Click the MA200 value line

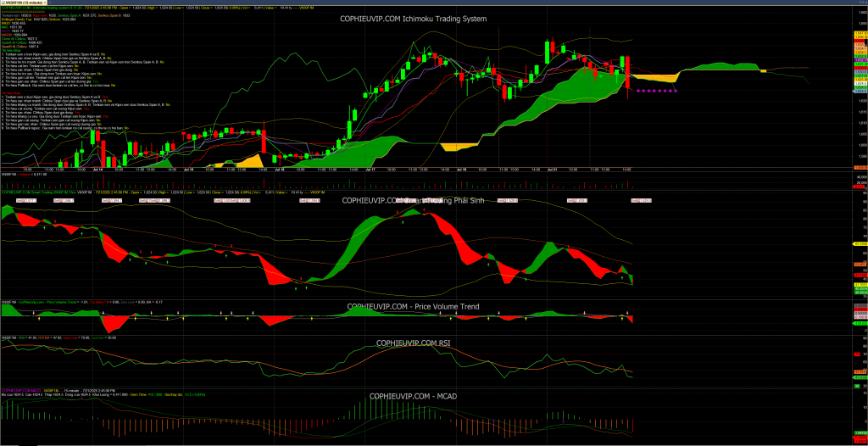[x=14, y=35]
